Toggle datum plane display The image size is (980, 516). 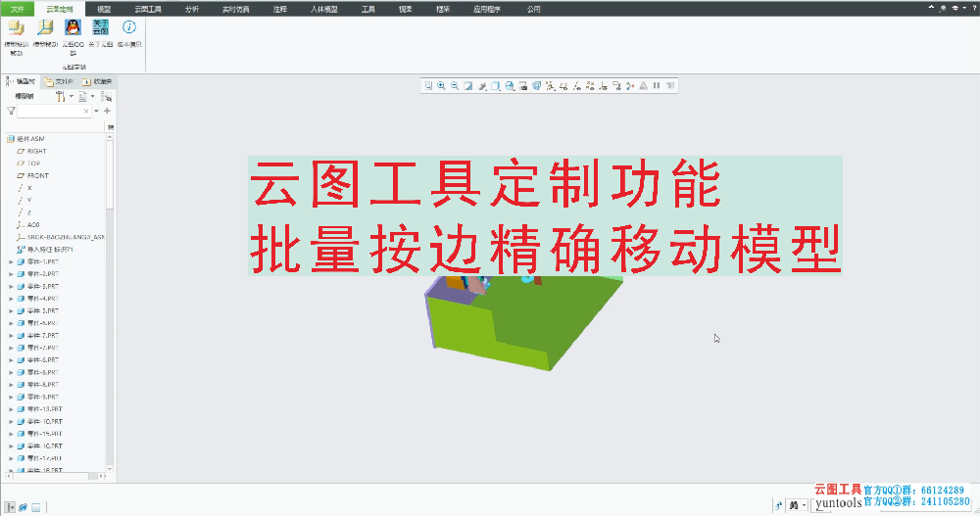click(563, 85)
